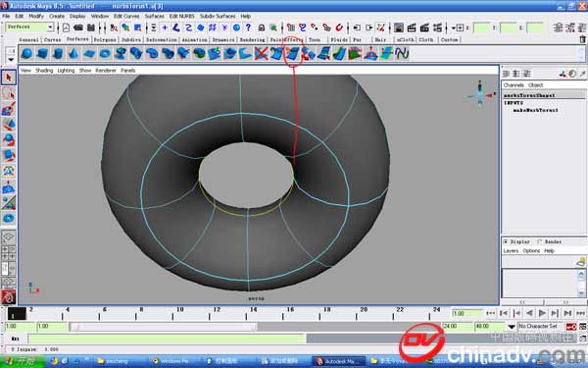
Task: Open the Subdiv Surfaces menu
Action: click(218, 16)
